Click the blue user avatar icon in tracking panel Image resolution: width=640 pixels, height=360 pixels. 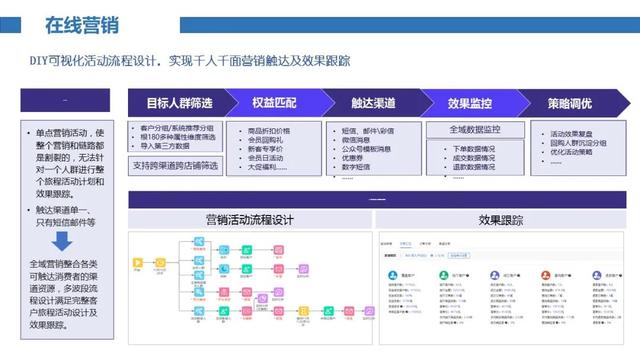click(393, 275)
